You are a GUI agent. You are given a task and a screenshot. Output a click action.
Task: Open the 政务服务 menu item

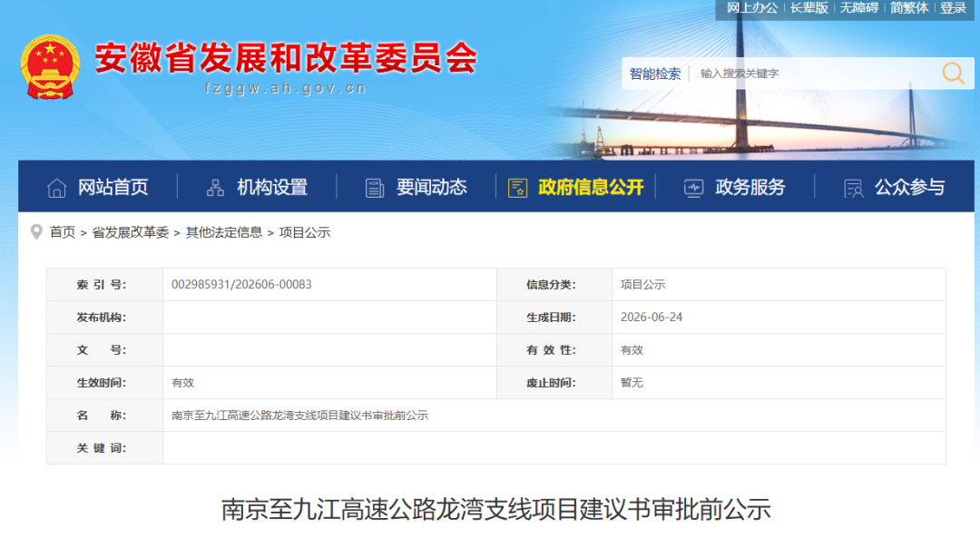(750, 187)
